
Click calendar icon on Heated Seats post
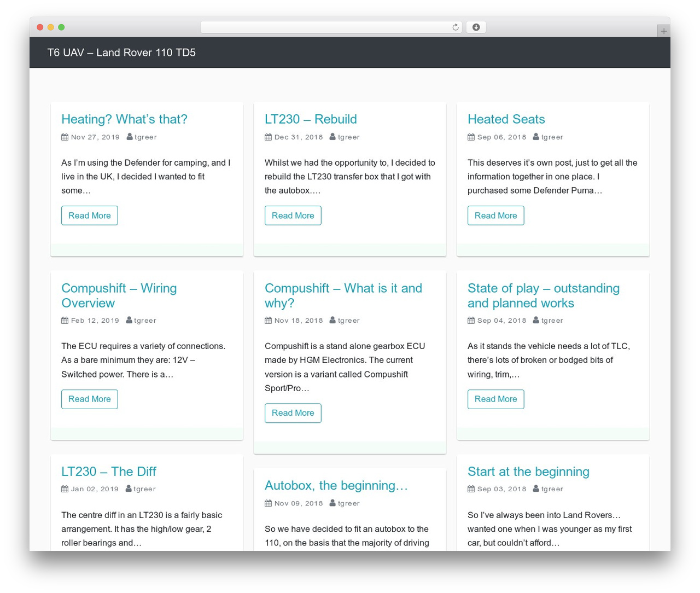(471, 137)
